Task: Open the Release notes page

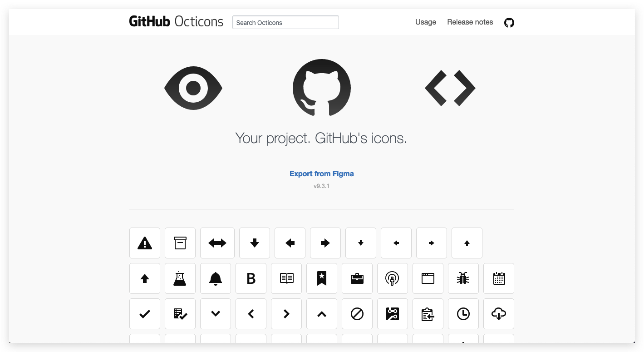Action: 470,22
